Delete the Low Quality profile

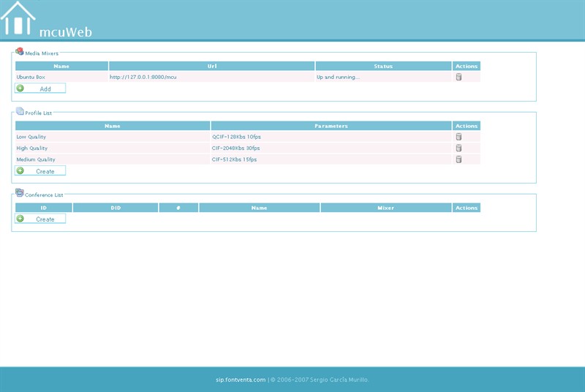[458, 136]
